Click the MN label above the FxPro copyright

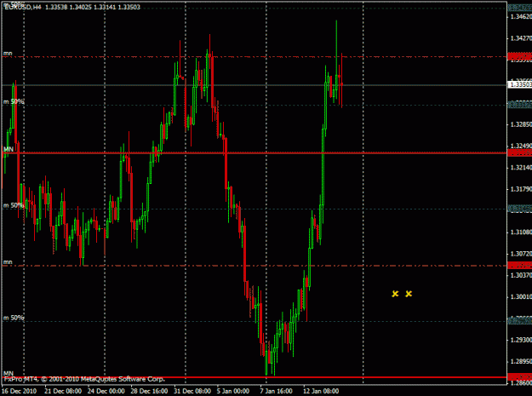(x=9, y=373)
